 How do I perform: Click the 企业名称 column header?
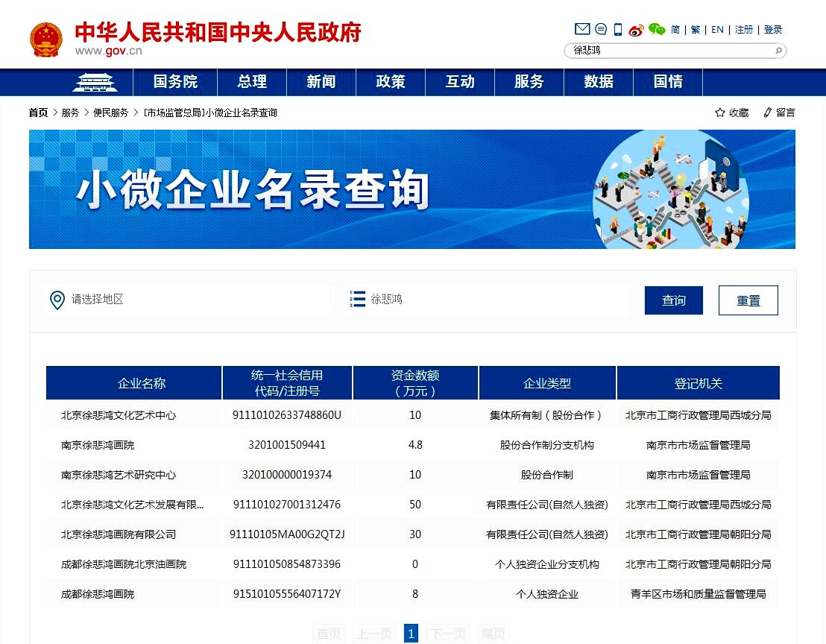tap(133, 383)
